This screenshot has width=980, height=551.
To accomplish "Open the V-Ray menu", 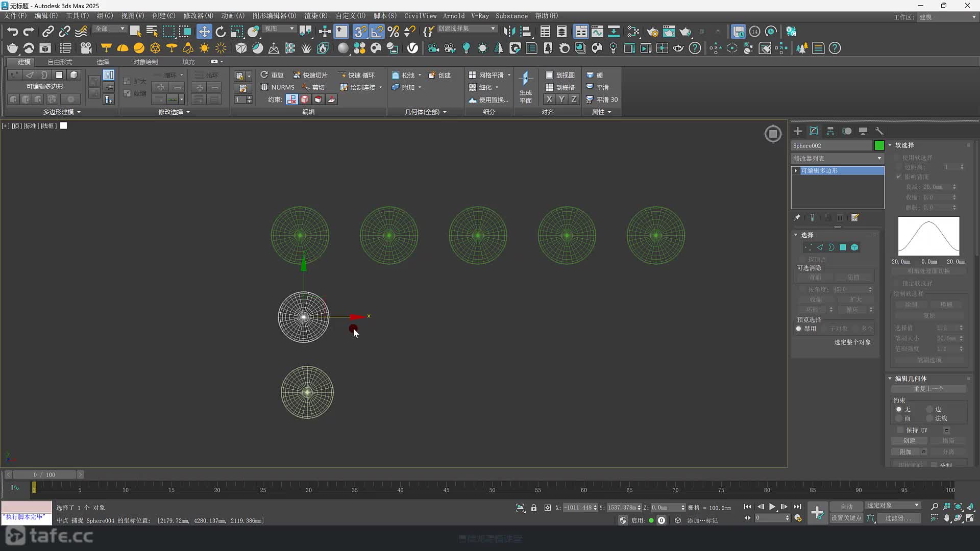I will coord(480,16).
